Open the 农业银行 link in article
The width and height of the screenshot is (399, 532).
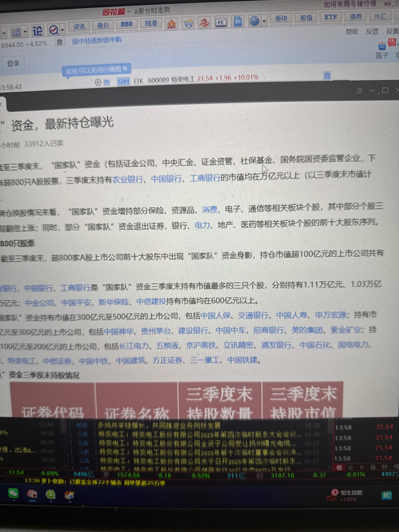[x=128, y=179]
